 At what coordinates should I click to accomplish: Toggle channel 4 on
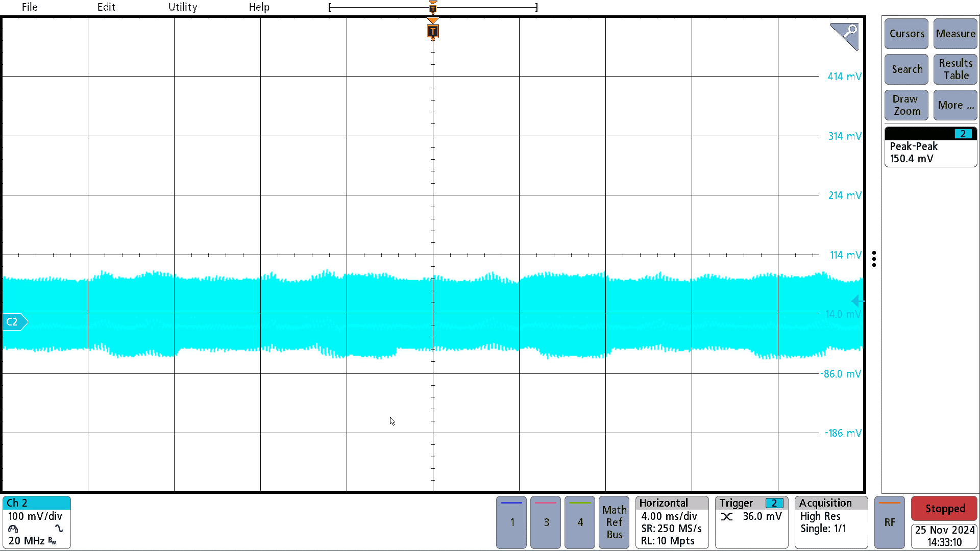[x=580, y=522]
